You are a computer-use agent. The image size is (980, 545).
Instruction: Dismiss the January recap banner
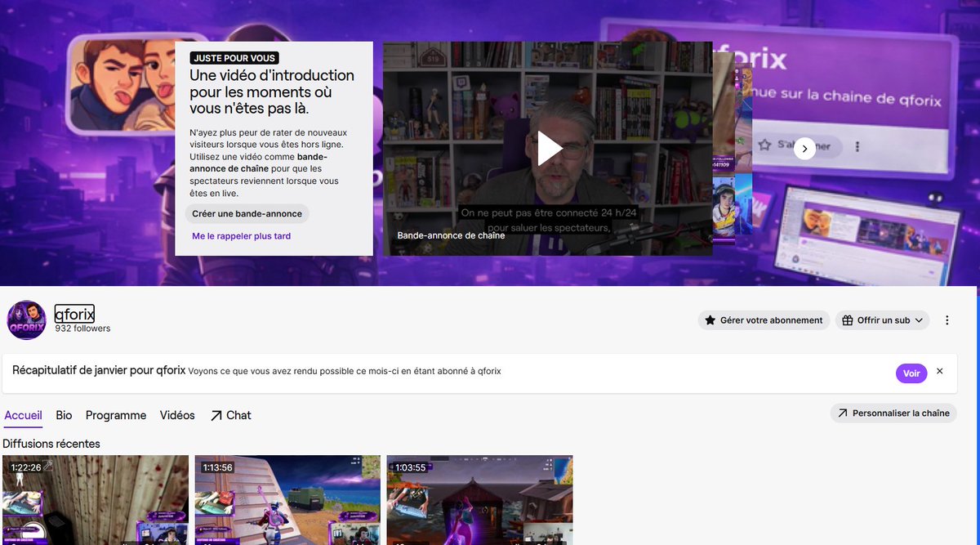(939, 372)
